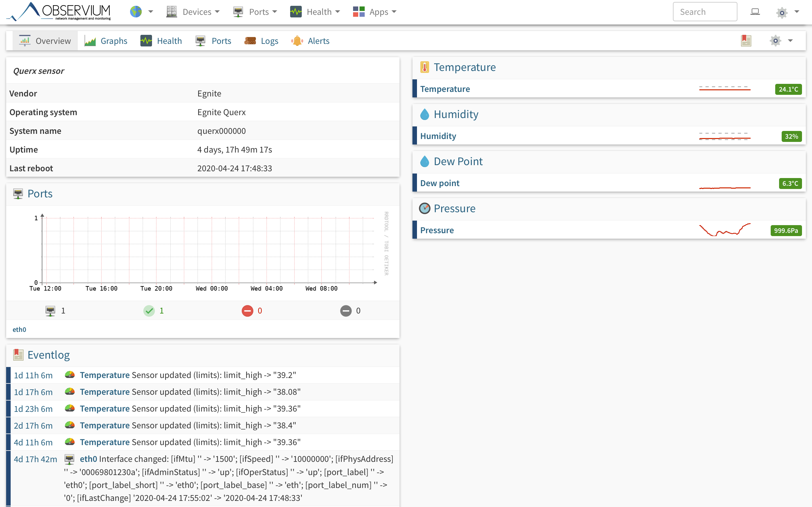Open the Humidity sensor row link

point(438,136)
